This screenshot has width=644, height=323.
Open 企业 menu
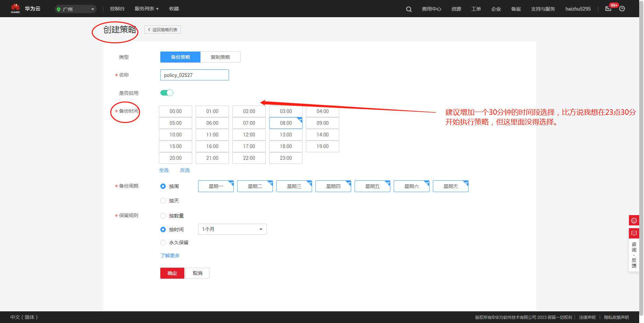coord(496,9)
